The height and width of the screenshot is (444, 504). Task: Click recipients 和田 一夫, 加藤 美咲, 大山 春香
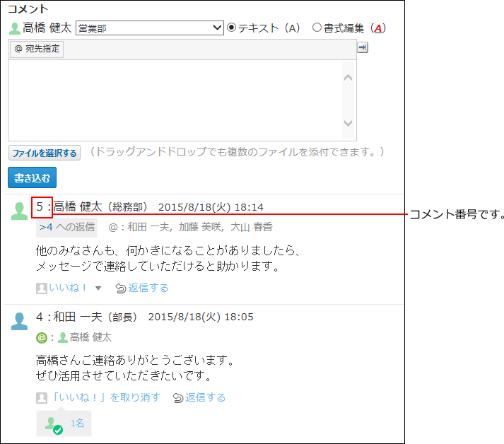(x=200, y=227)
